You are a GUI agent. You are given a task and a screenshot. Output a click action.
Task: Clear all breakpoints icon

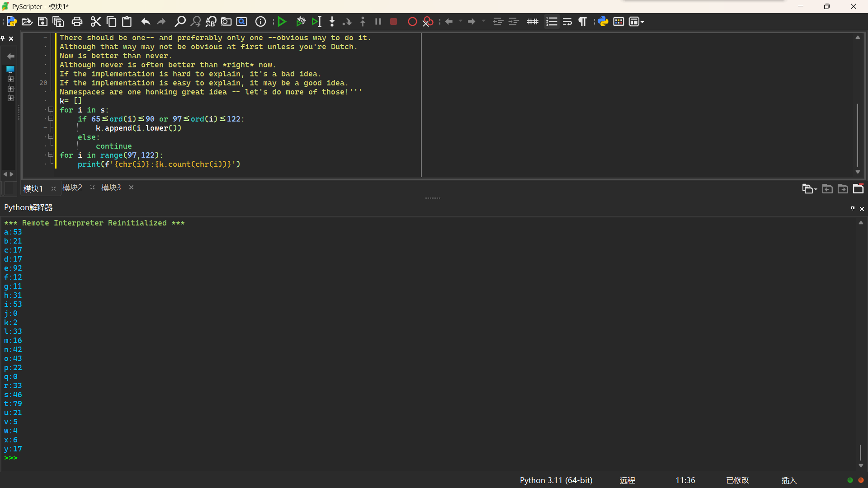(428, 22)
